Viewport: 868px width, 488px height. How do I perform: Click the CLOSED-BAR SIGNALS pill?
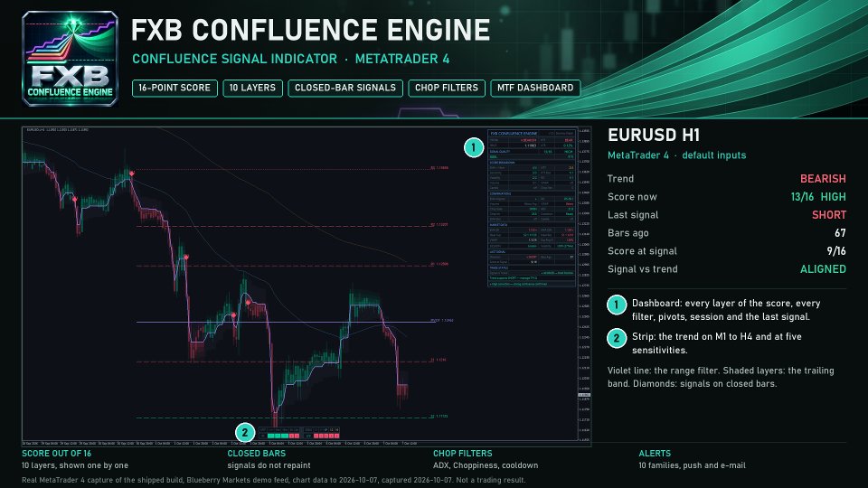pos(344,88)
